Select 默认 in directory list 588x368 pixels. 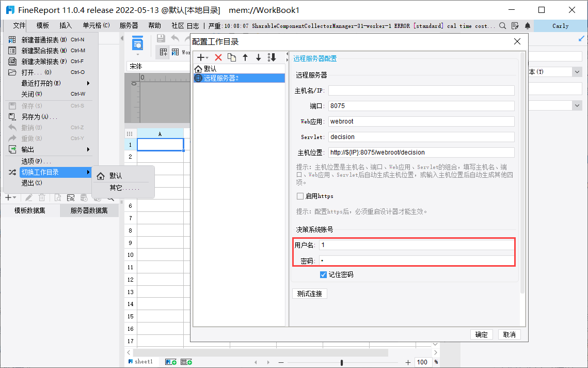pos(239,69)
